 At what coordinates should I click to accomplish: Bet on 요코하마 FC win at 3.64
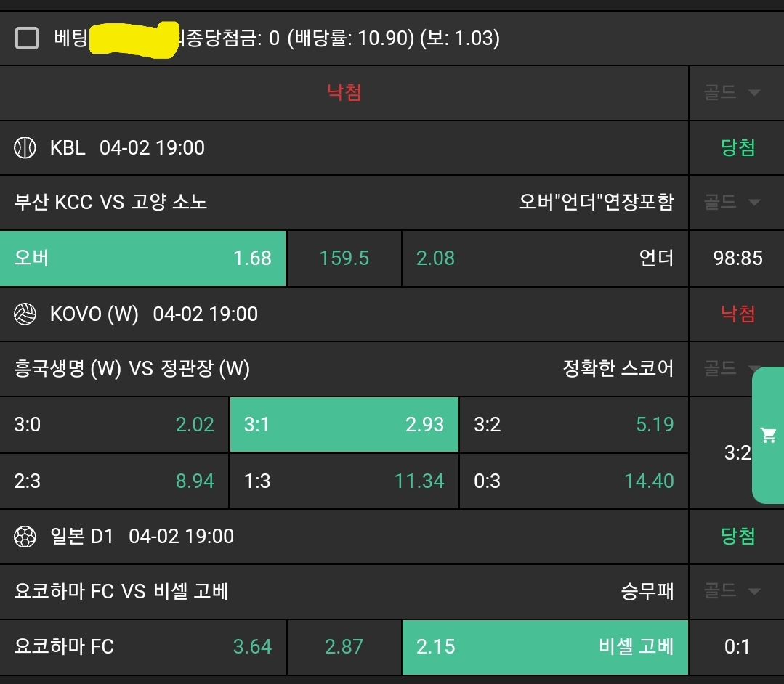coord(143,647)
